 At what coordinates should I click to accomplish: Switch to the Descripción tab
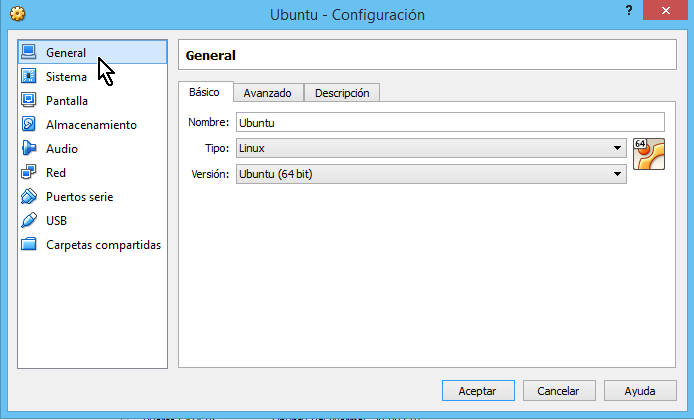[342, 92]
